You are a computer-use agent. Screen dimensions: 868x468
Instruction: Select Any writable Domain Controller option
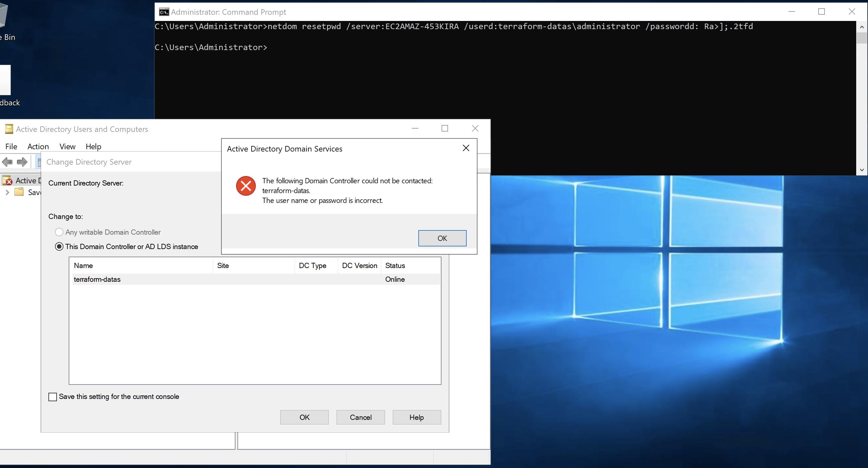coord(59,232)
